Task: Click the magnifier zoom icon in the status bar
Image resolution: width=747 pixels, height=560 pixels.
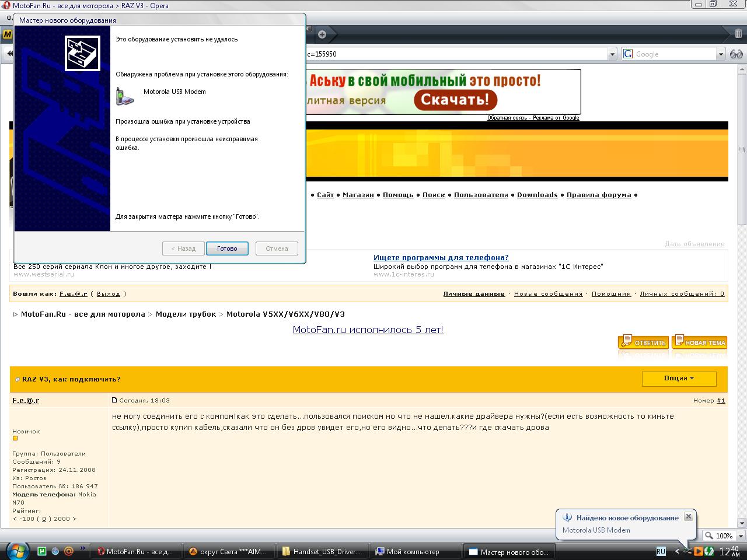Action: tap(708, 535)
